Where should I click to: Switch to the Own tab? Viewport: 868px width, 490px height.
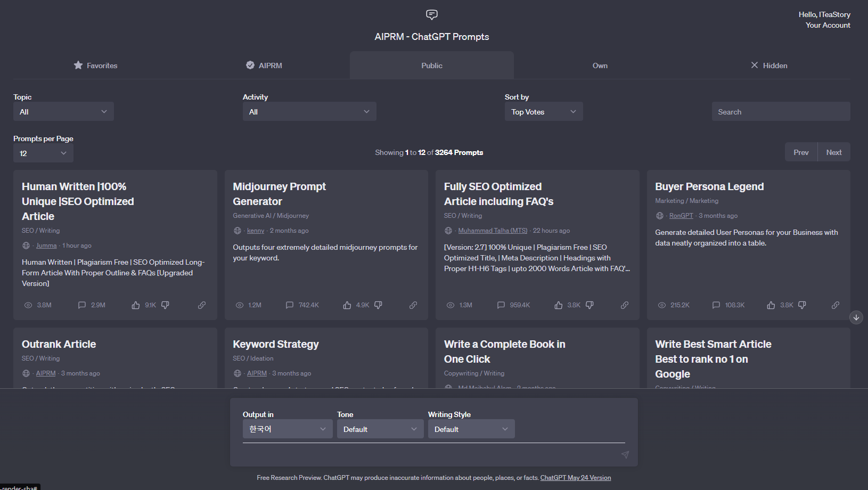point(600,66)
